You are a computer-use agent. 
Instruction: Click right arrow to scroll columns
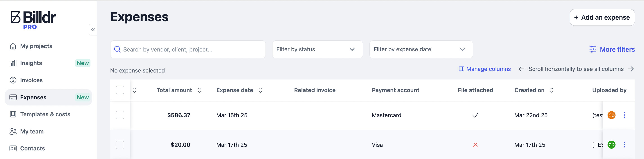point(631,69)
